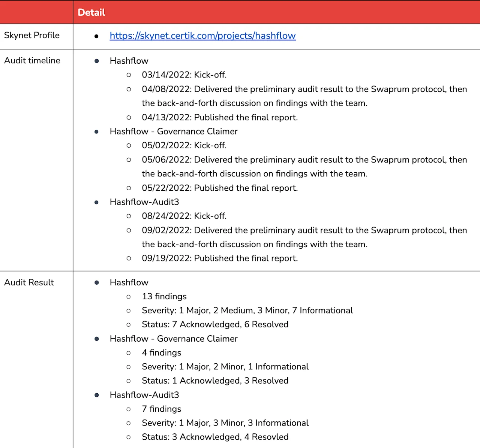Click "Hashflow-Audit3" heading in Audit timeline

(x=144, y=202)
